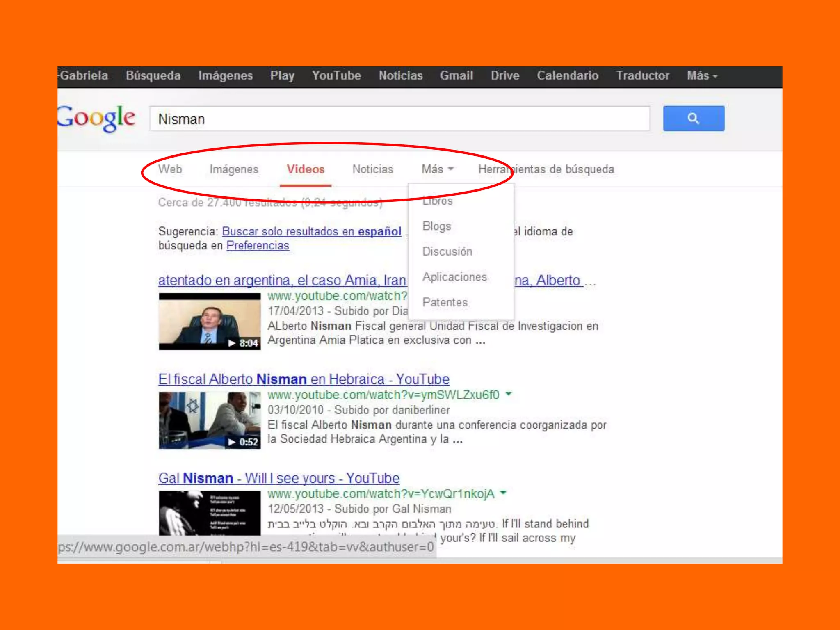Open Gmail from the top bar

456,75
